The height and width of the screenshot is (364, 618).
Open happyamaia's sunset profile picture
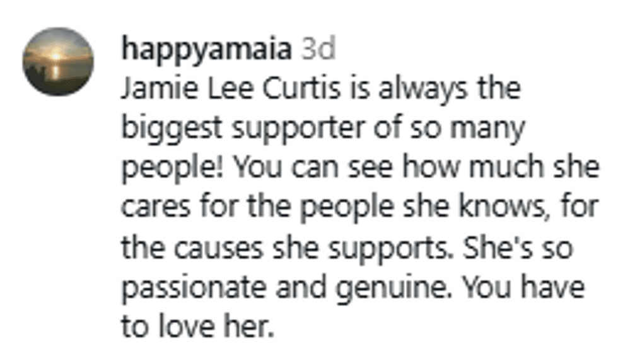(58, 61)
